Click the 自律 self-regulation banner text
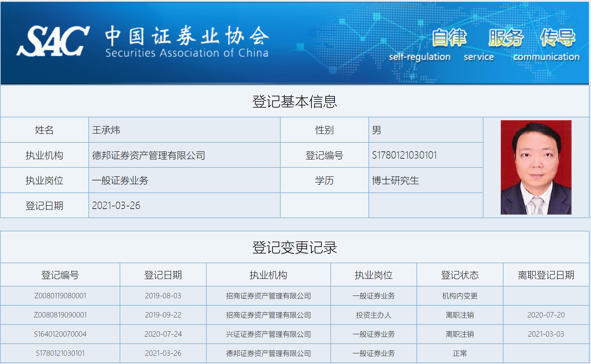 [449, 38]
